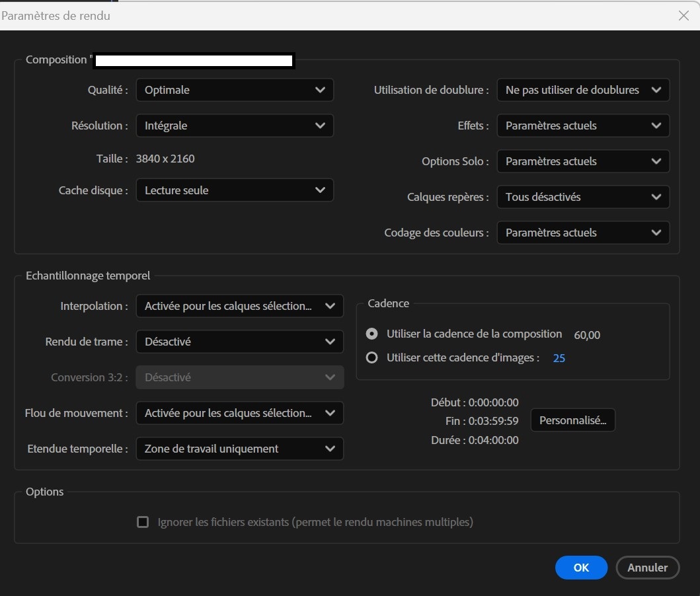The height and width of the screenshot is (596, 700).
Task: Expand the Calques repères dropdown
Action: pos(582,197)
